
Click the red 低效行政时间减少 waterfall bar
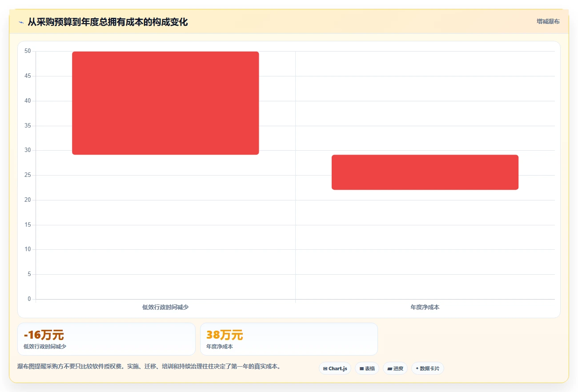tap(165, 103)
